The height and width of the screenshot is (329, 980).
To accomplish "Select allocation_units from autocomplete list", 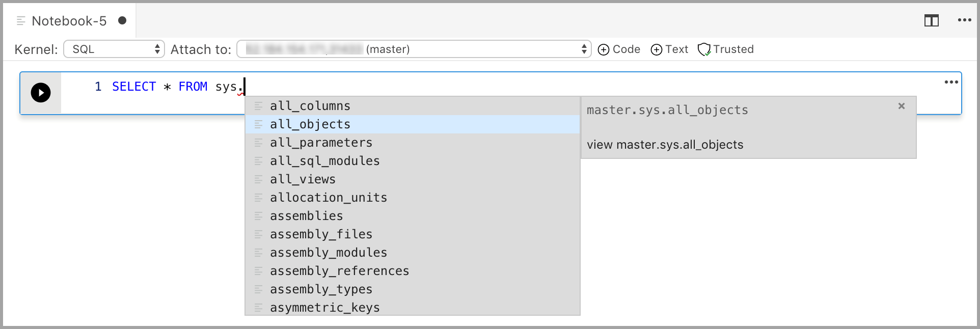I will coord(328,198).
